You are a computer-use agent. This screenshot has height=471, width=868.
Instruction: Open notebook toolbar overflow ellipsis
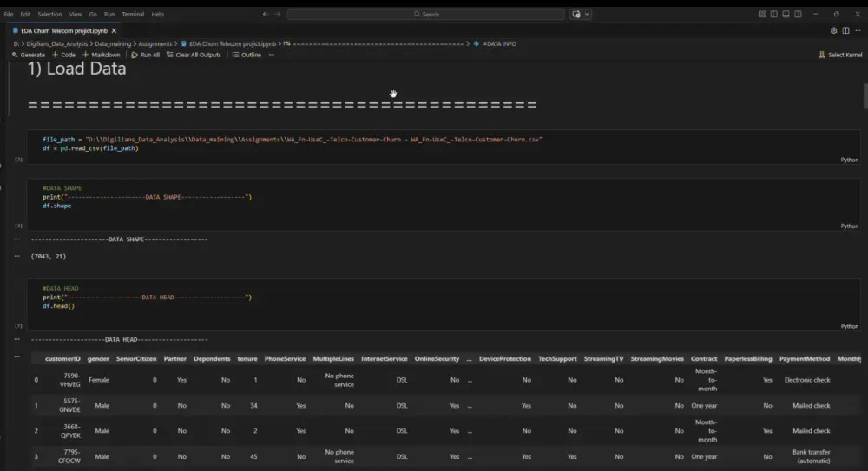click(x=271, y=55)
